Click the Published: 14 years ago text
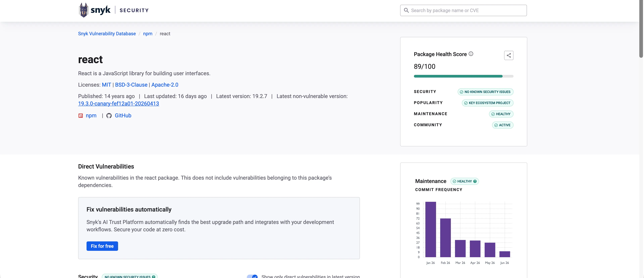This screenshot has height=278, width=644. (106, 96)
